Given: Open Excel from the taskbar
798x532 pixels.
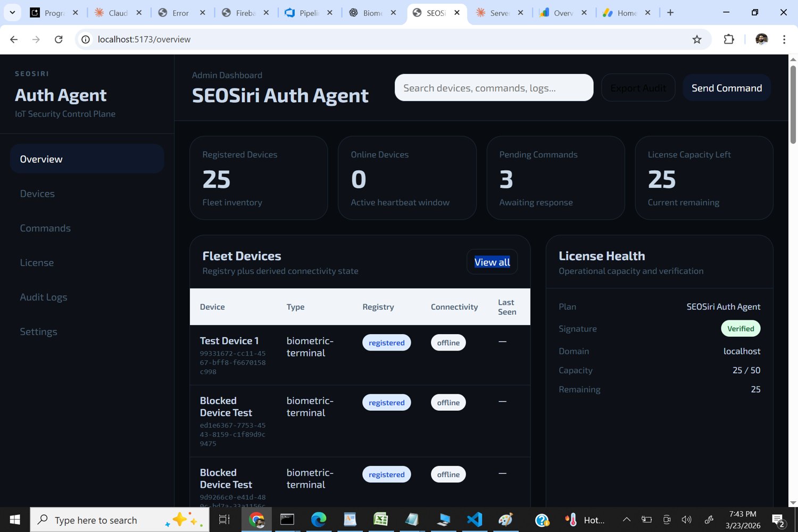Looking at the screenshot, I should click(x=380, y=520).
